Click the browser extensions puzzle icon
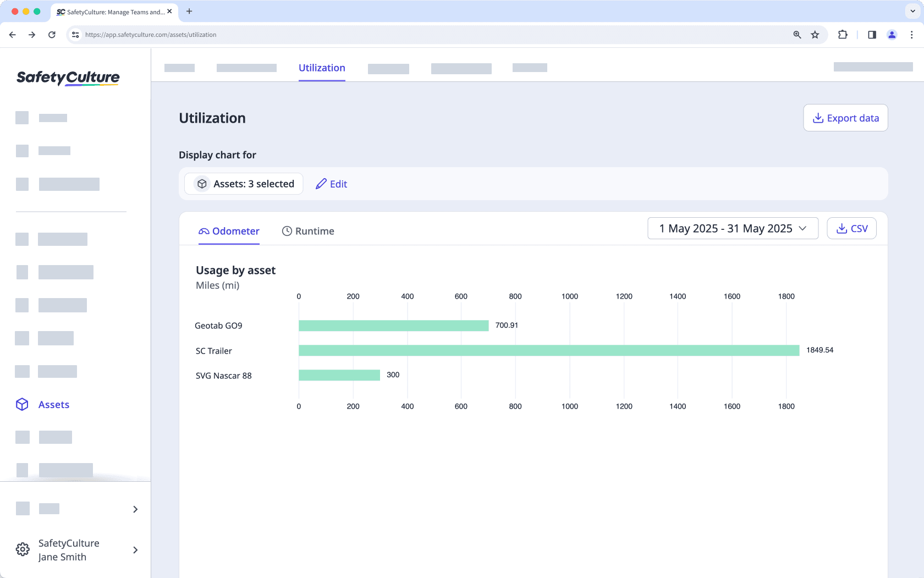This screenshot has width=924, height=578. click(843, 34)
